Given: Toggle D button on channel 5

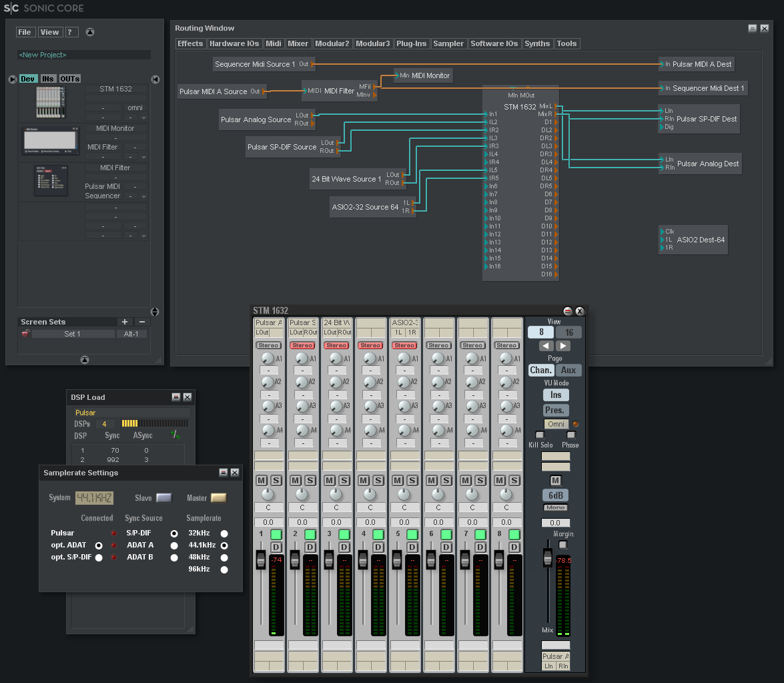Looking at the screenshot, I should click(412, 547).
